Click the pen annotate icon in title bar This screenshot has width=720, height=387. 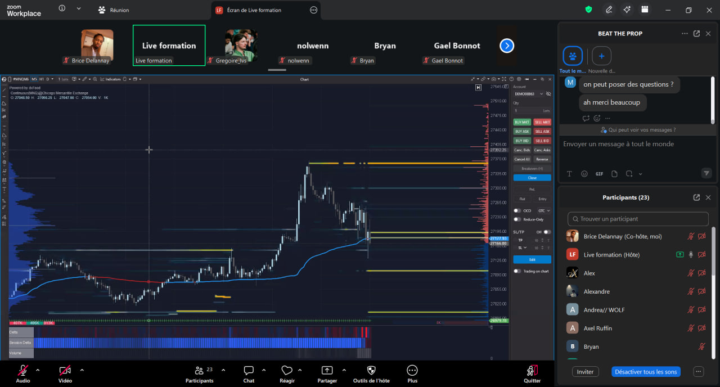[609, 10]
